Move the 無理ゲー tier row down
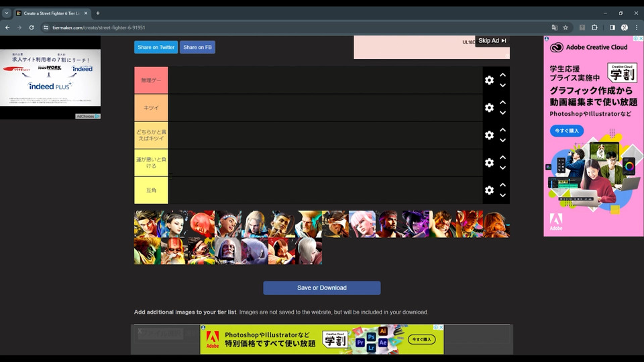The height and width of the screenshot is (362, 644). (502, 85)
